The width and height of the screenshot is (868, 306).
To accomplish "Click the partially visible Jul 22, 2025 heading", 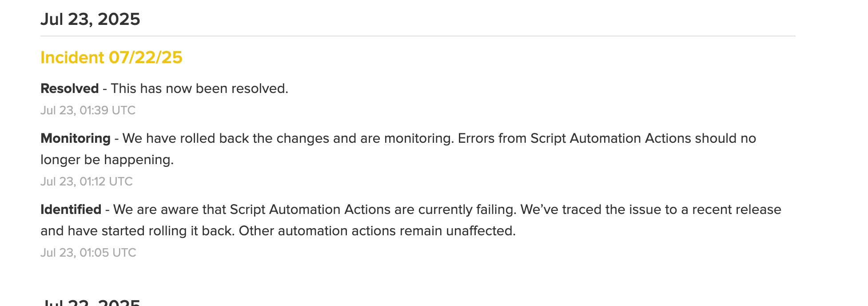I will 90,302.
